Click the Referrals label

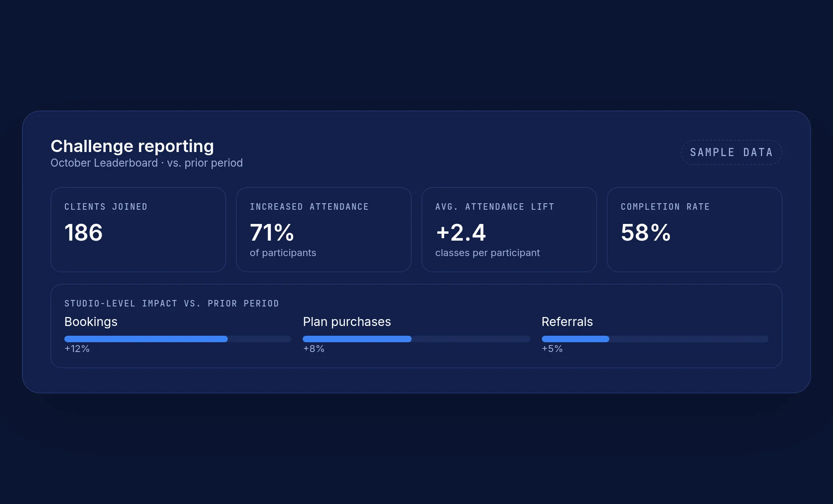[x=567, y=322]
